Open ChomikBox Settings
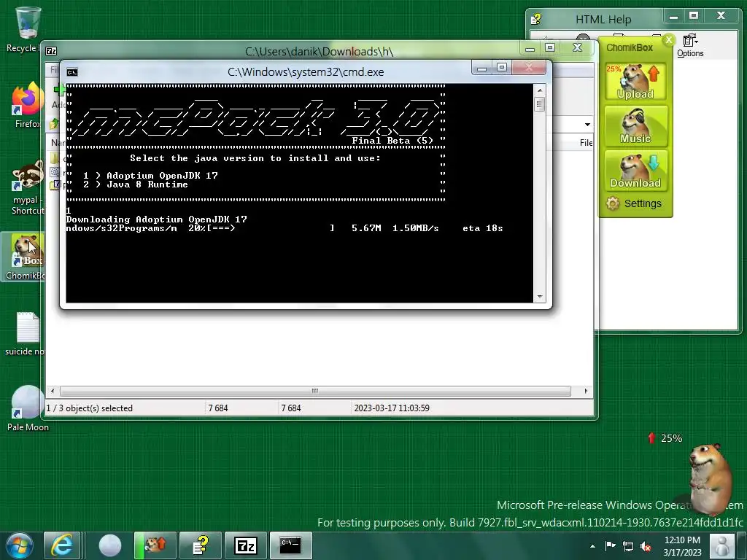 tap(634, 204)
